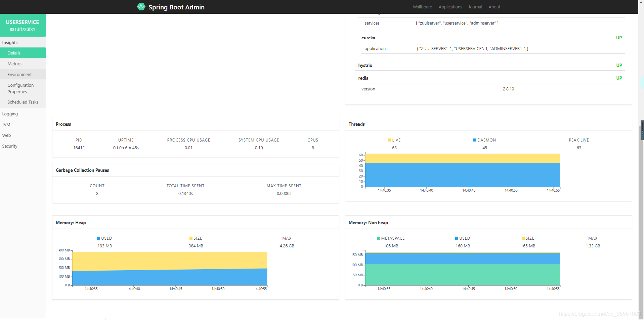Click the Process panel heading
Image resolution: width=644 pixels, height=320 pixels.
(63, 124)
